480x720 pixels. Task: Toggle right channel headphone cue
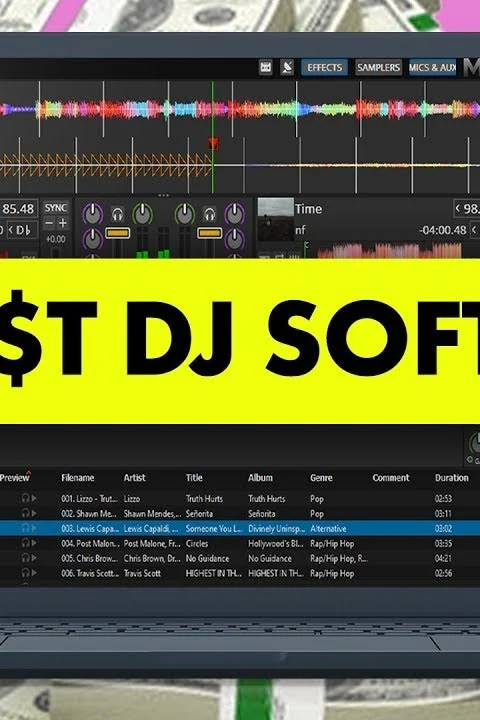click(209, 214)
